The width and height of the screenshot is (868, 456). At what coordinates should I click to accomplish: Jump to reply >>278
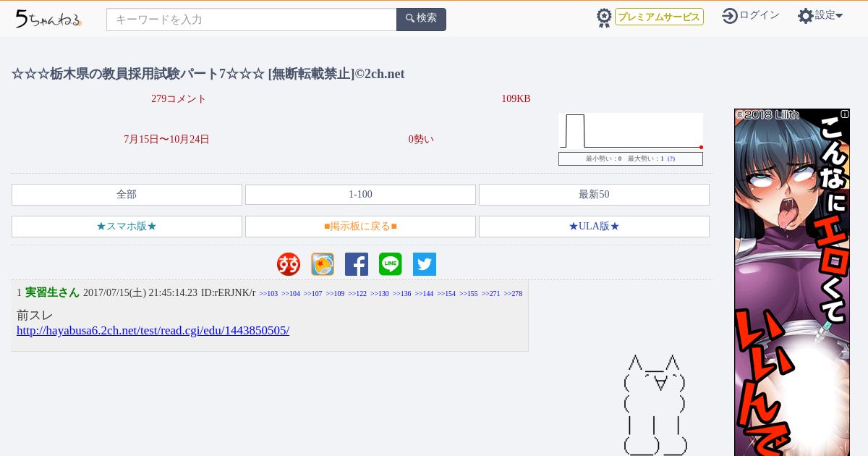513,294
